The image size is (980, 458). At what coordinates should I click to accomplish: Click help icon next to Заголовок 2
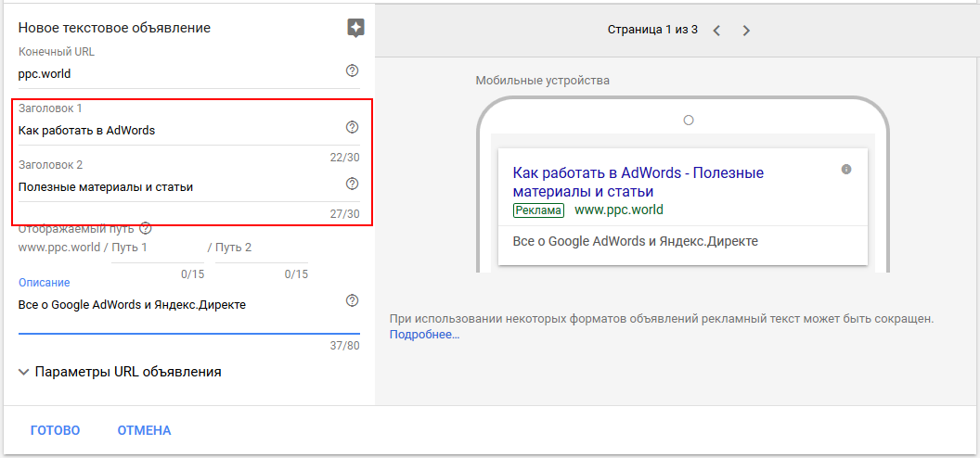352,184
